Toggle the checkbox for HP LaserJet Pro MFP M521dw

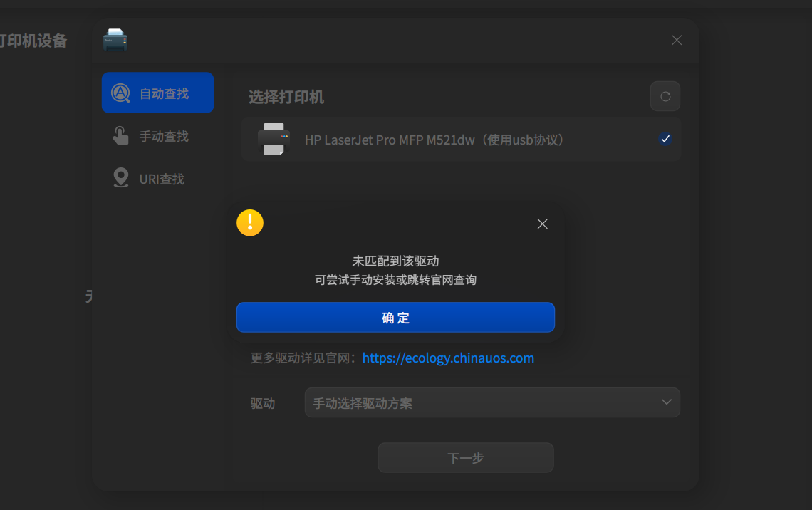(665, 139)
